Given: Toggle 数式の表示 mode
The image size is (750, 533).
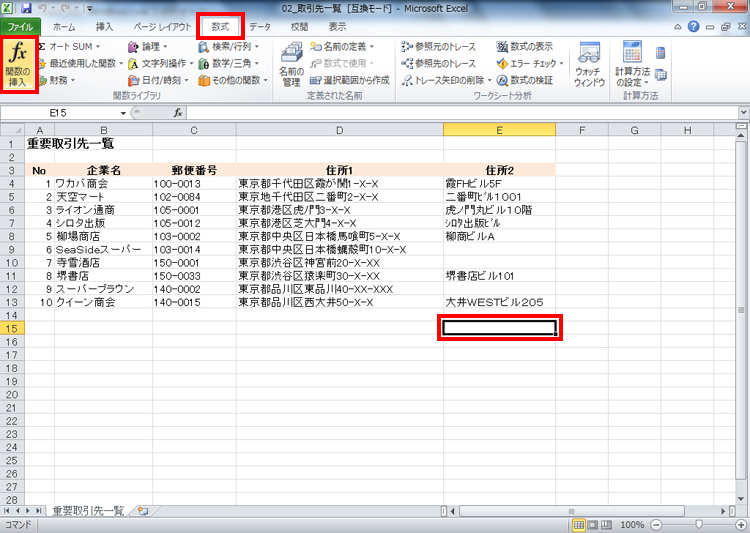Looking at the screenshot, I should 525,46.
